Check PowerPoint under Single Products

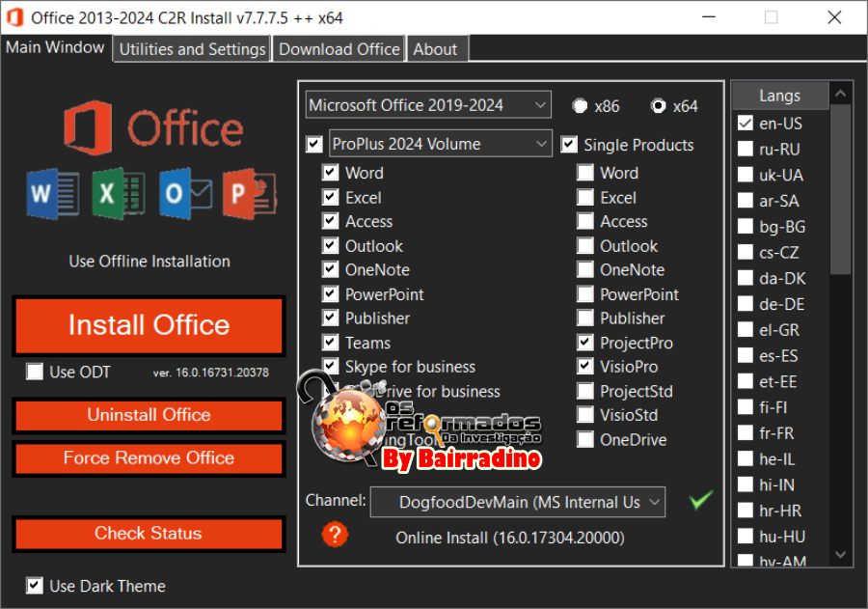point(585,293)
